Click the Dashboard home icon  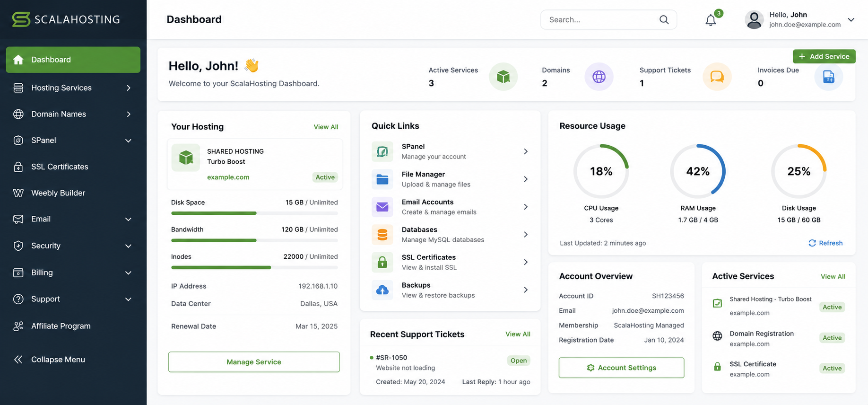[x=18, y=60]
